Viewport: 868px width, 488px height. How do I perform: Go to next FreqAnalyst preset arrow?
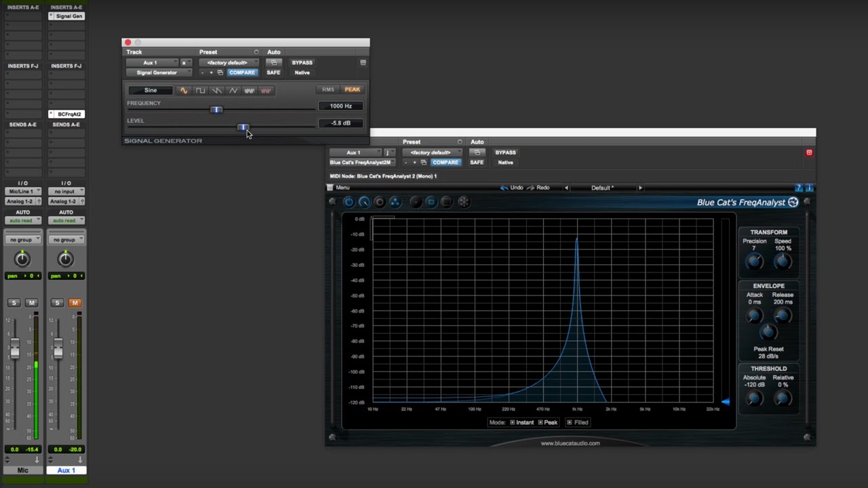pyautogui.click(x=640, y=188)
